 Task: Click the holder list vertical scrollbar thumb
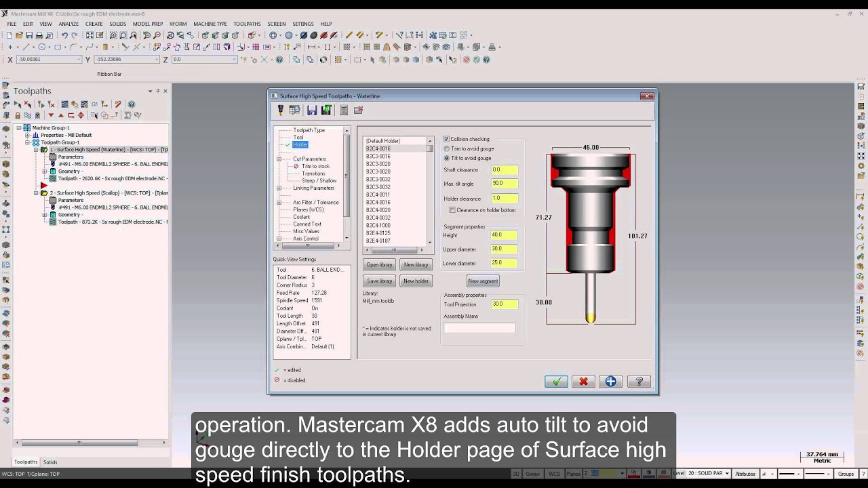[x=430, y=148]
